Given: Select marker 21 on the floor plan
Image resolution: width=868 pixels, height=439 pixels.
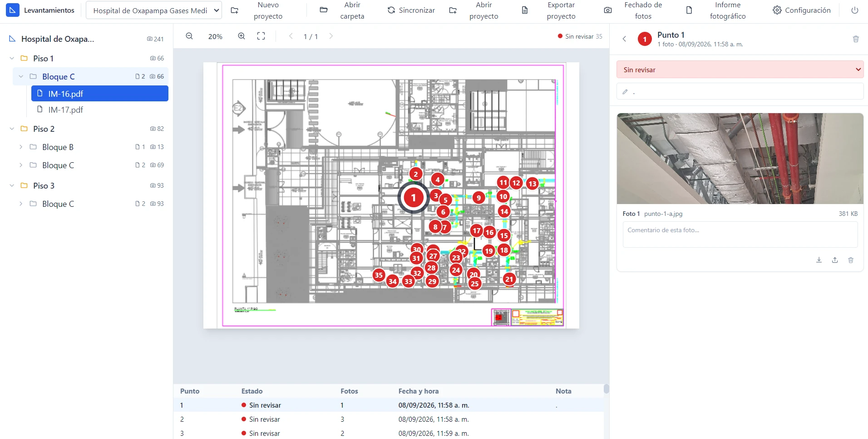Looking at the screenshot, I should click(509, 279).
